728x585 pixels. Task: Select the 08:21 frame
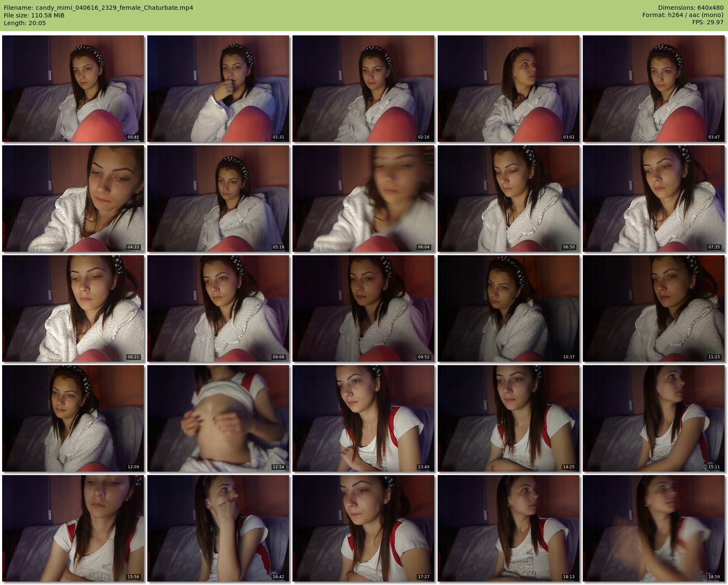(73, 308)
